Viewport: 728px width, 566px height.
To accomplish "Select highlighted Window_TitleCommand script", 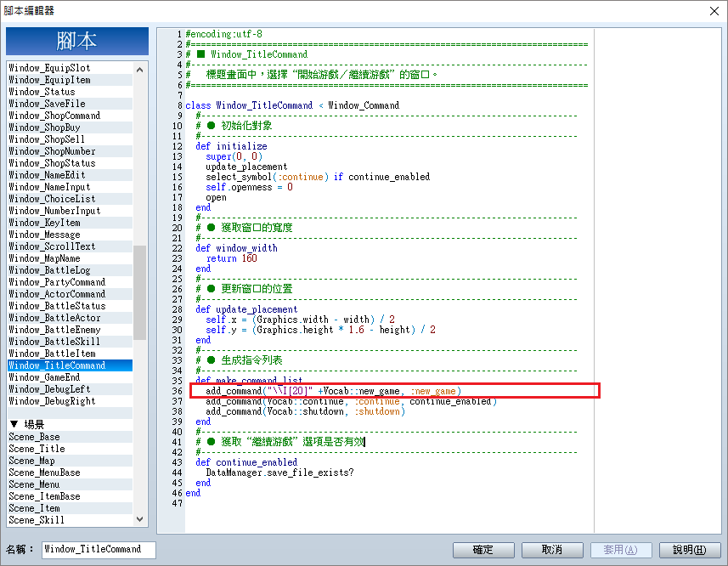I will click(71, 365).
